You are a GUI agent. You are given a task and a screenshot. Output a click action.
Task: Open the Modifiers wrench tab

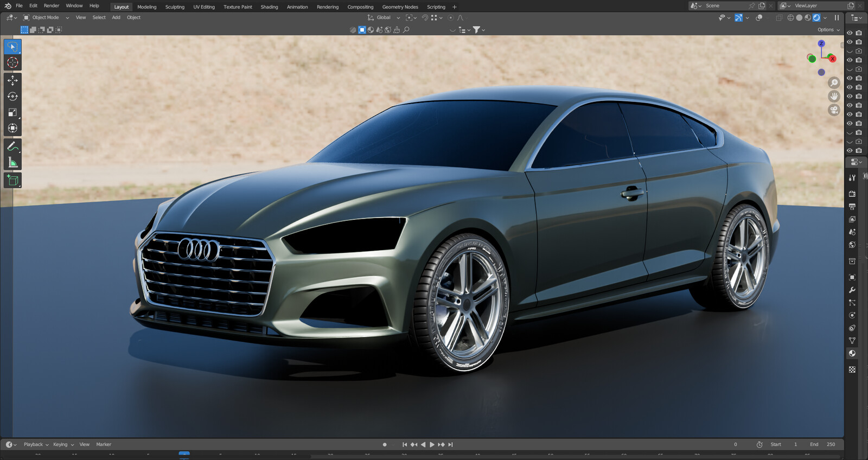point(852,290)
